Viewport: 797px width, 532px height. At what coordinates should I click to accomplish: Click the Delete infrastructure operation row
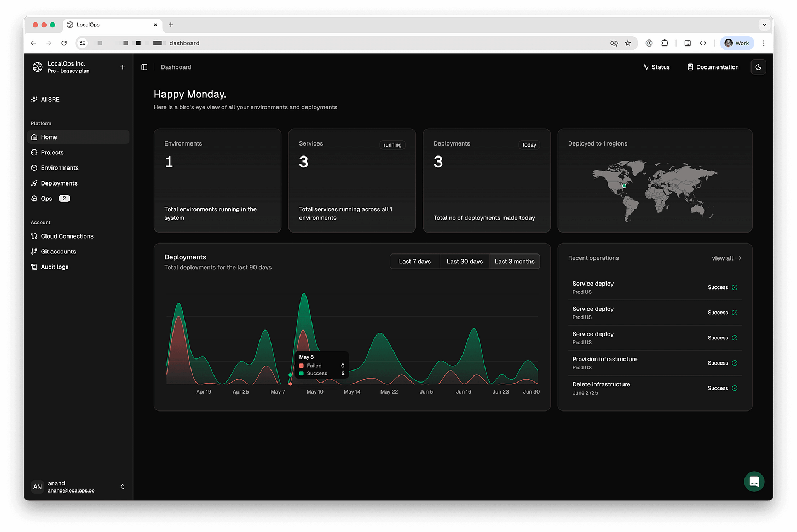pyautogui.click(x=655, y=388)
